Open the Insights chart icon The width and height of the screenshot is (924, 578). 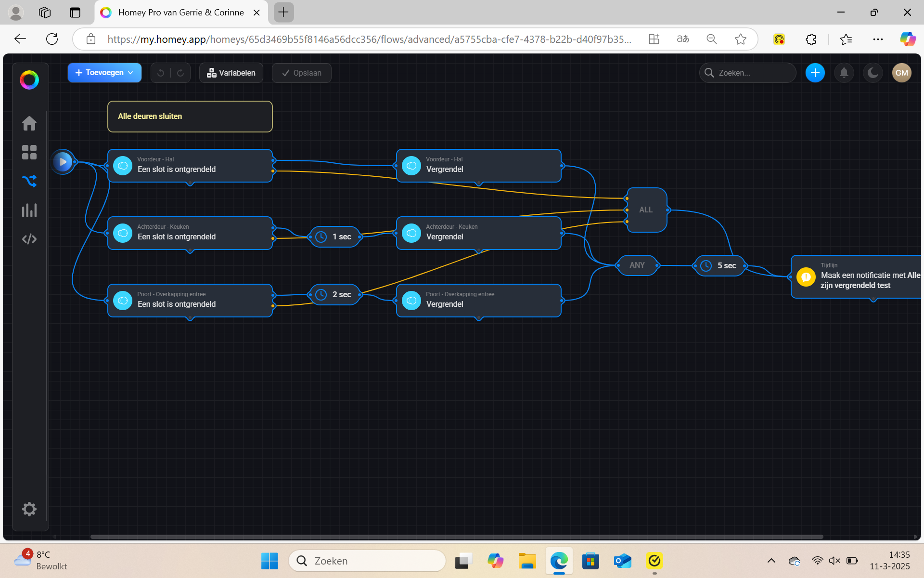click(x=29, y=210)
